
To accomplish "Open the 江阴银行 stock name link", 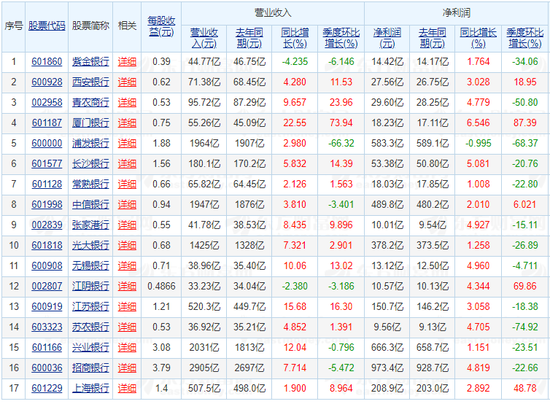I will (90, 286).
